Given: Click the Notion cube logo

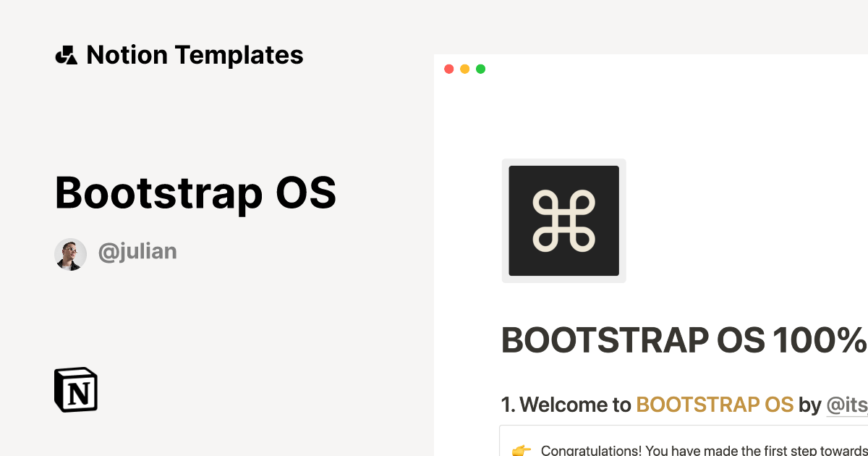Looking at the screenshot, I should [x=76, y=390].
